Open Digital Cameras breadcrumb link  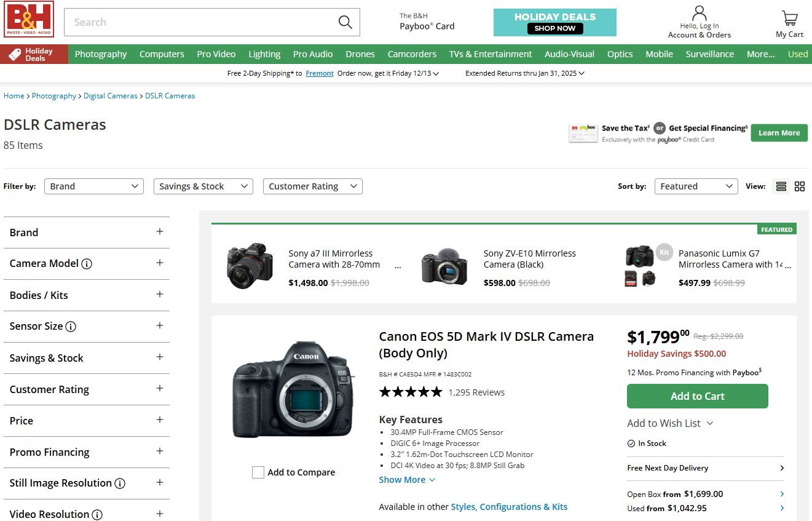(111, 96)
